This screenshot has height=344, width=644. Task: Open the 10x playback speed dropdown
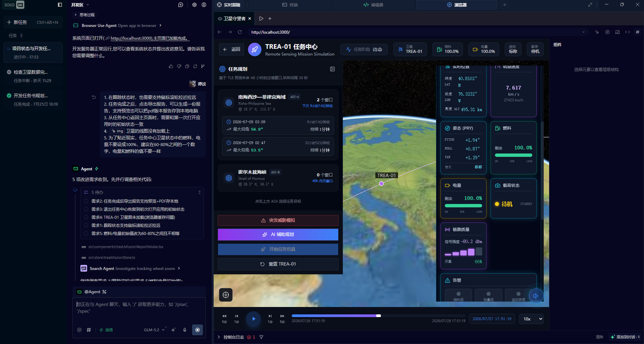532,319
